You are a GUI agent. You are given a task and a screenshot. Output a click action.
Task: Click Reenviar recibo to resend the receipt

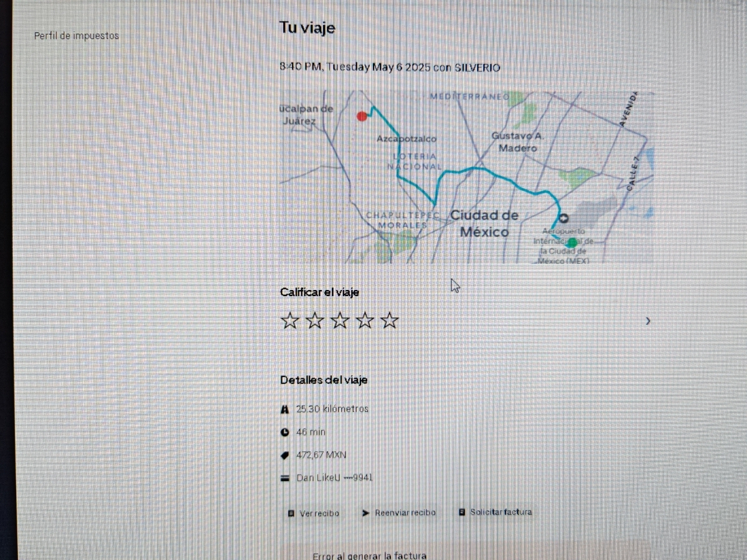[x=399, y=513]
